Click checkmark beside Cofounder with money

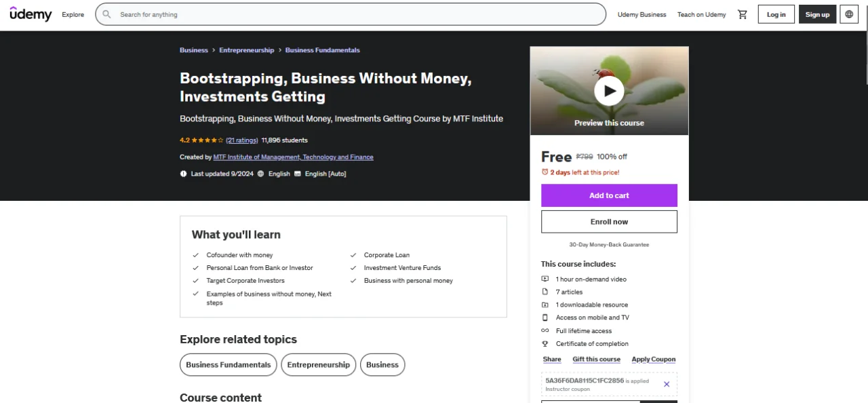196,255
